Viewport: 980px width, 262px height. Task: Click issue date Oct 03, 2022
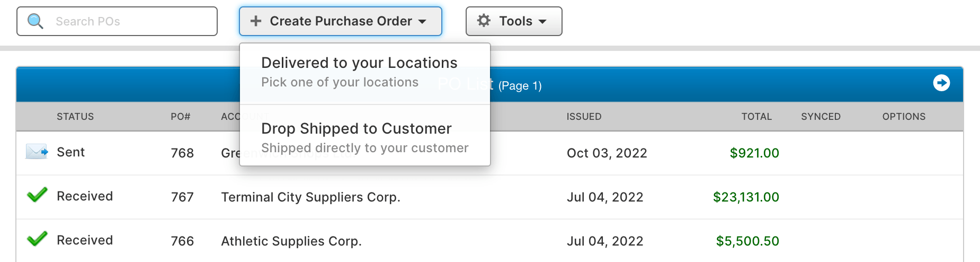607,153
